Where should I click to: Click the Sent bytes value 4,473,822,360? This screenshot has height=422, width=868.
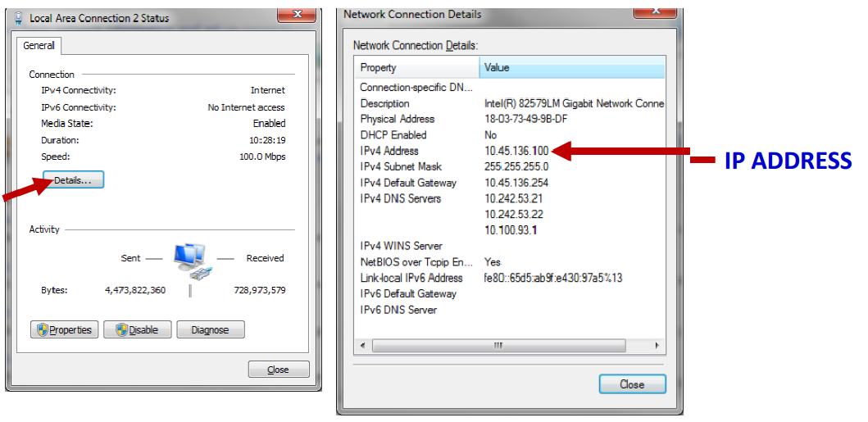[x=135, y=290]
